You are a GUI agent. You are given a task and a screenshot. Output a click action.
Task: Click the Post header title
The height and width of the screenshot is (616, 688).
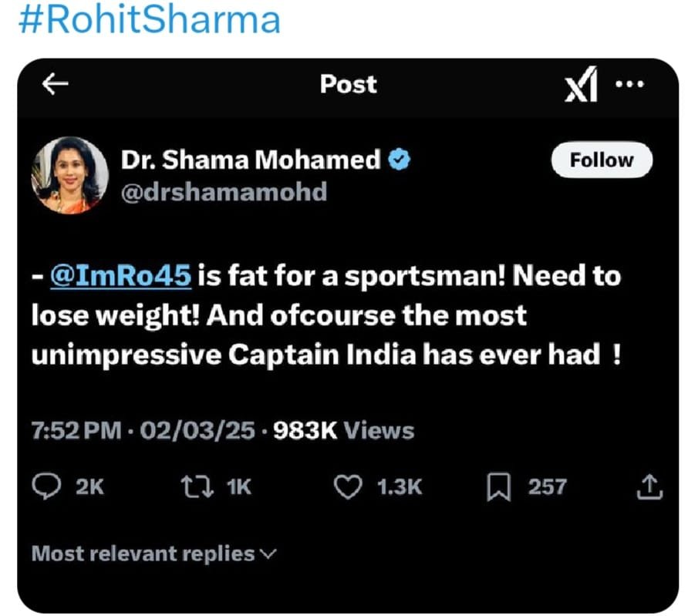(x=349, y=84)
